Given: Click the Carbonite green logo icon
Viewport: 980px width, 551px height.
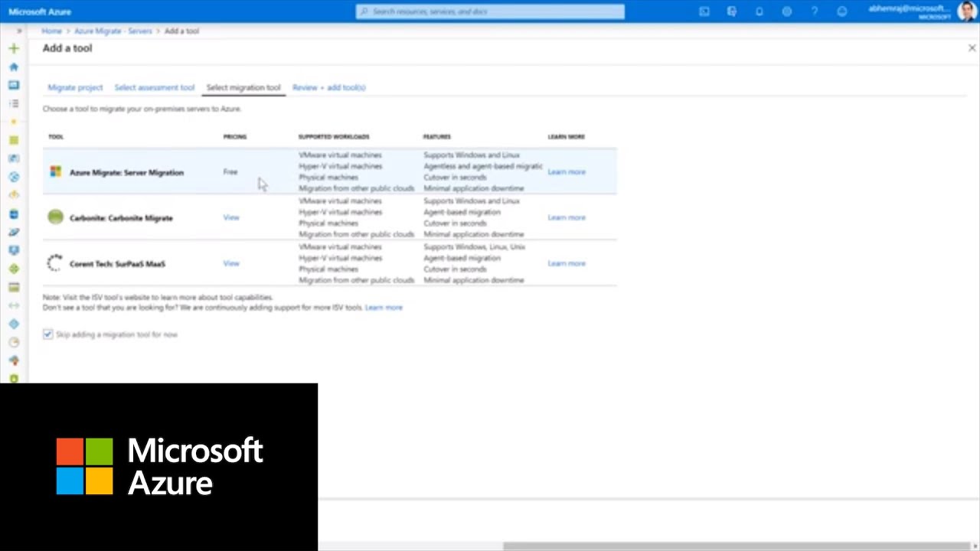Looking at the screenshot, I should point(55,217).
